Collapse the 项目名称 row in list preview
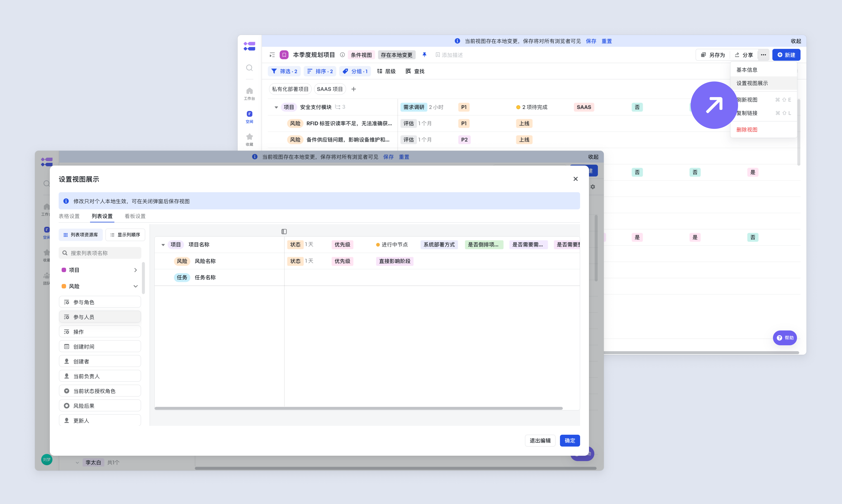842x504 pixels. (x=163, y=245)
